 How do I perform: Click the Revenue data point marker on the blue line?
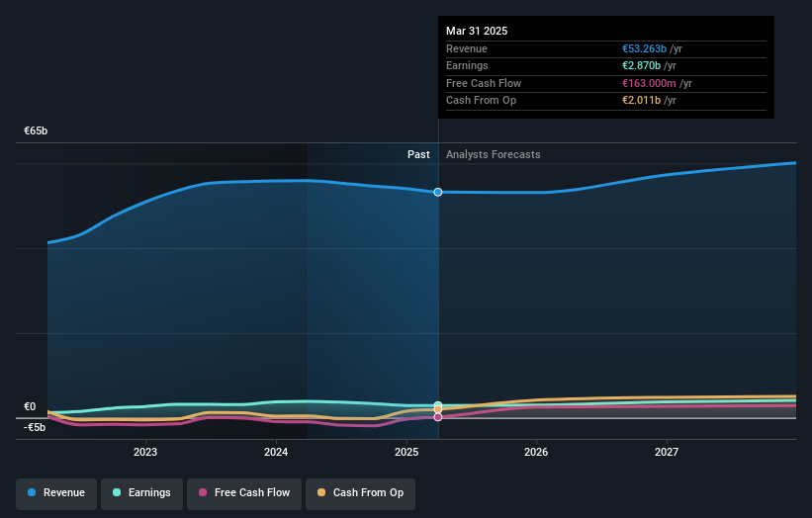point(438,192)
